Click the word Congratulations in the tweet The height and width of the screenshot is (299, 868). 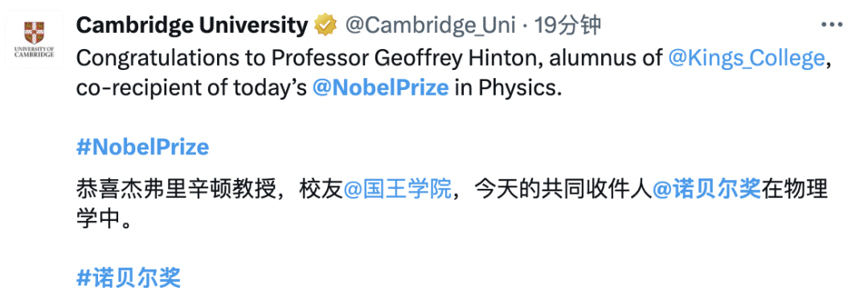154,58
